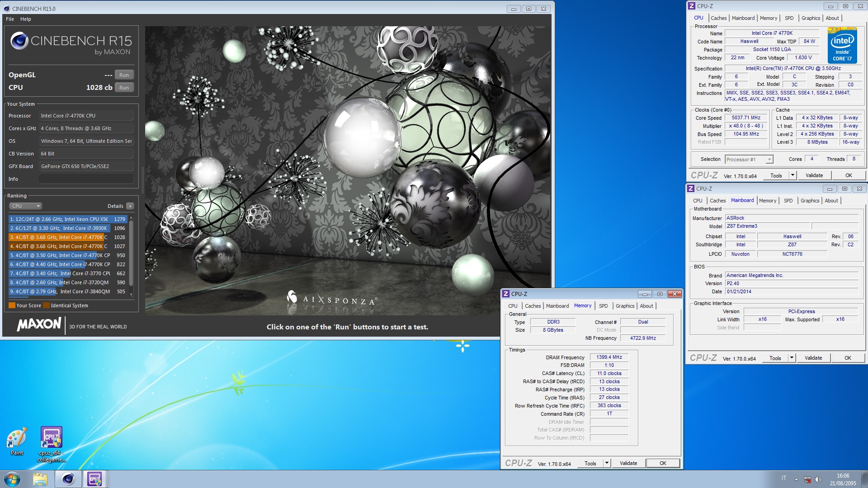Screen dimensions: 868x488
Task: Open the ranking Details arrow
Action: point(130,206)
